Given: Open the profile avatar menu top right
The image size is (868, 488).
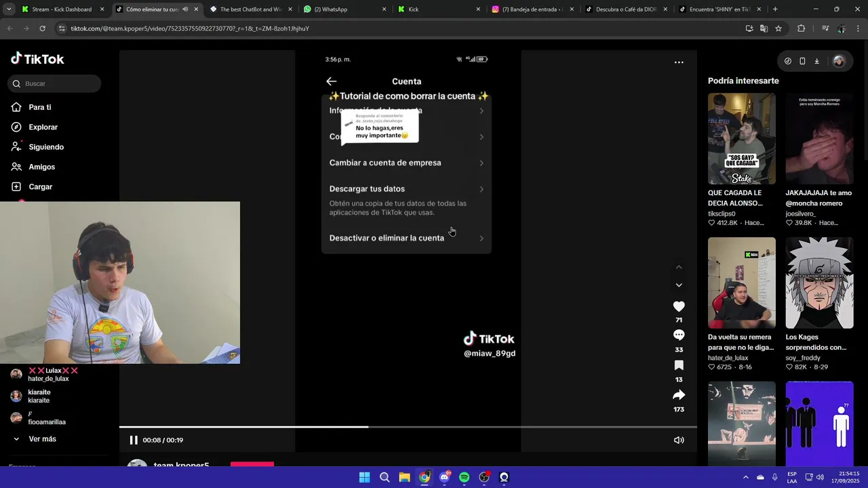Looking at the screenshot, I should [839, 61].
